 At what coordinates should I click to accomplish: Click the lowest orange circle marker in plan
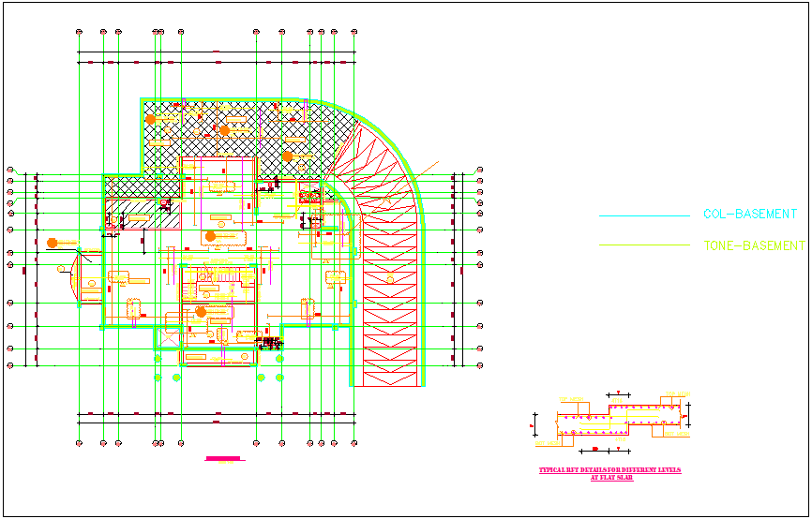tap(201, 312)
